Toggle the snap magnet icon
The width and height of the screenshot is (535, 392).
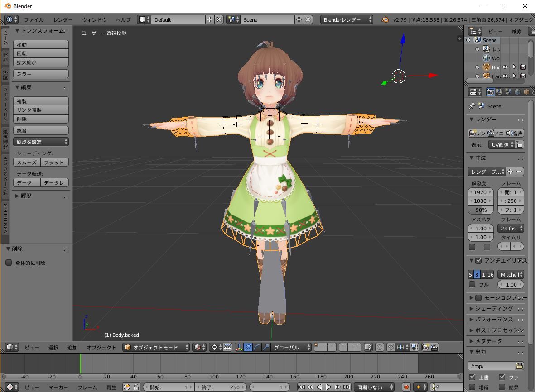(390, 347)
